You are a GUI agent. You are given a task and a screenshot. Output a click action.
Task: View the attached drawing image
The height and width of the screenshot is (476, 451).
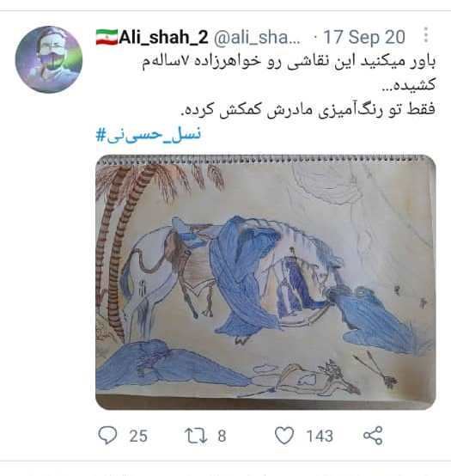pos(265,283)
